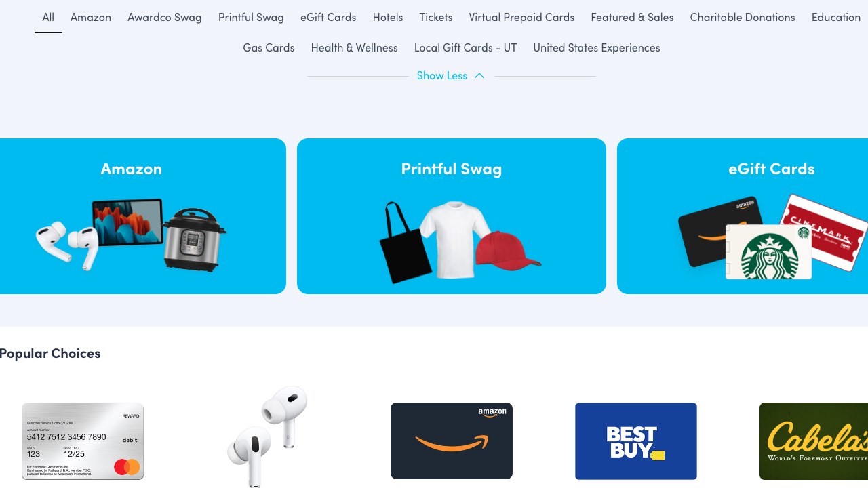Open the eGift Cards tab
The height and width of the screenshot is (488, 868).
pos(328,17)
